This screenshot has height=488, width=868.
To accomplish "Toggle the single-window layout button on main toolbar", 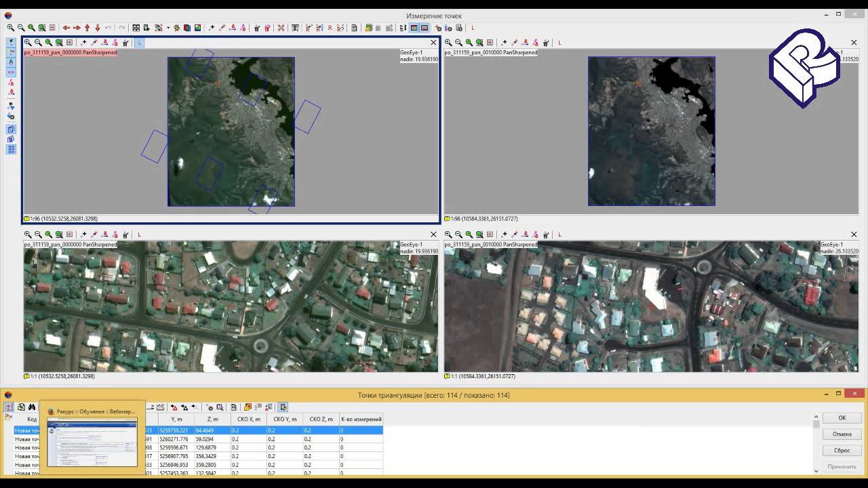I will coord(425,28).
